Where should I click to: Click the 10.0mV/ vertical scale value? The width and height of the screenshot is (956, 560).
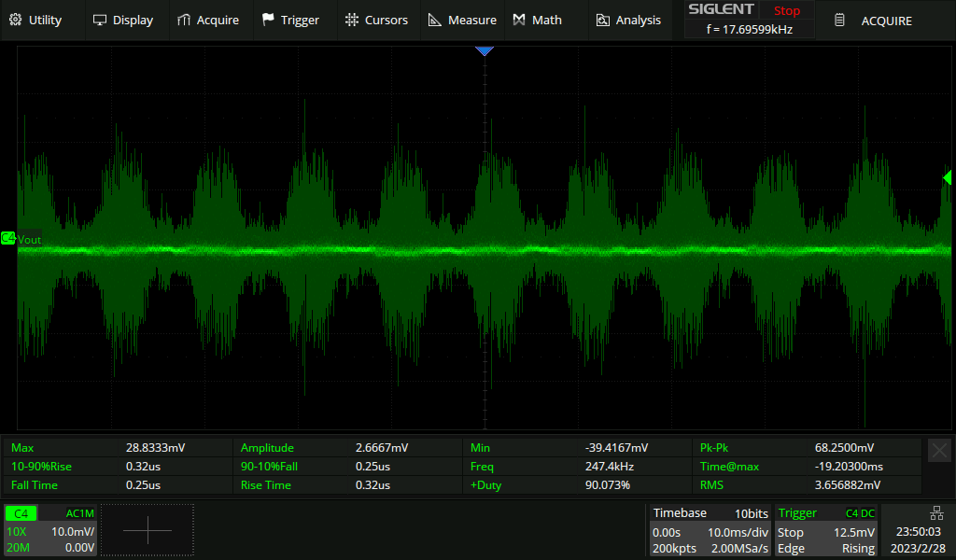(73, 531)
